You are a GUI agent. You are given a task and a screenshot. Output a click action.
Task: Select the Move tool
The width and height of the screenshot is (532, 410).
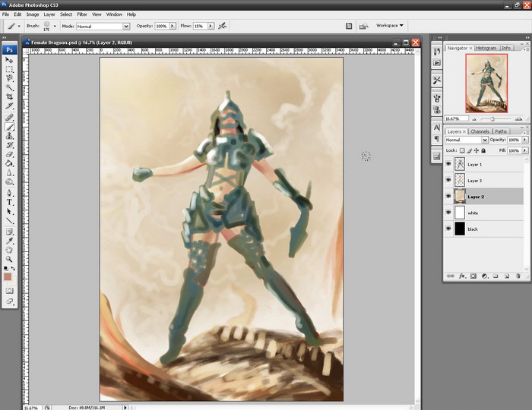pyautogui.click(x=9, y=60)
